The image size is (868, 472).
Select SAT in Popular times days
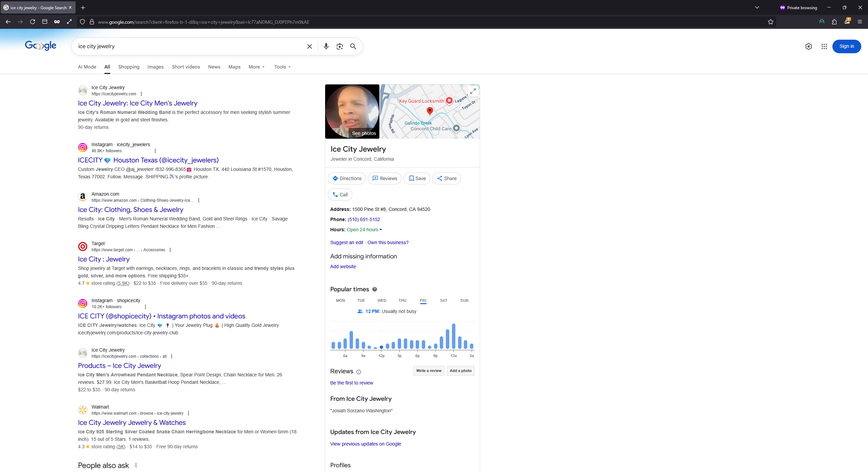(x=443, y=300)
